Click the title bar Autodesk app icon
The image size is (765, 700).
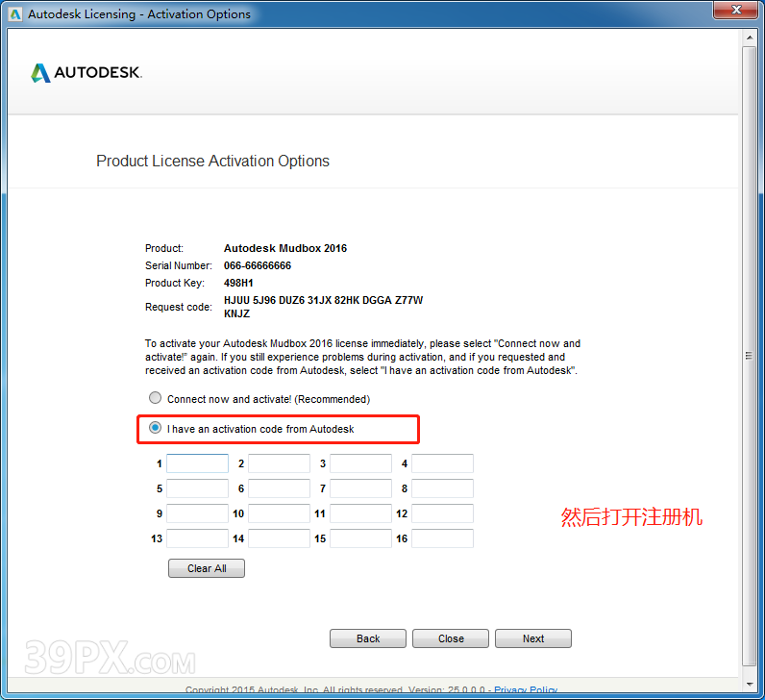(x=13, y=13)
